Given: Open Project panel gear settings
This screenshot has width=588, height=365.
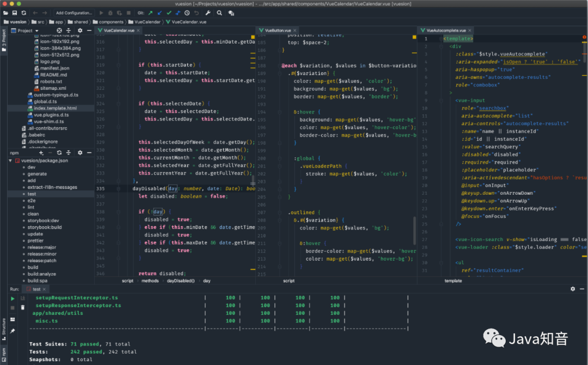Looking at the screenshot, I should coord(80,30).
